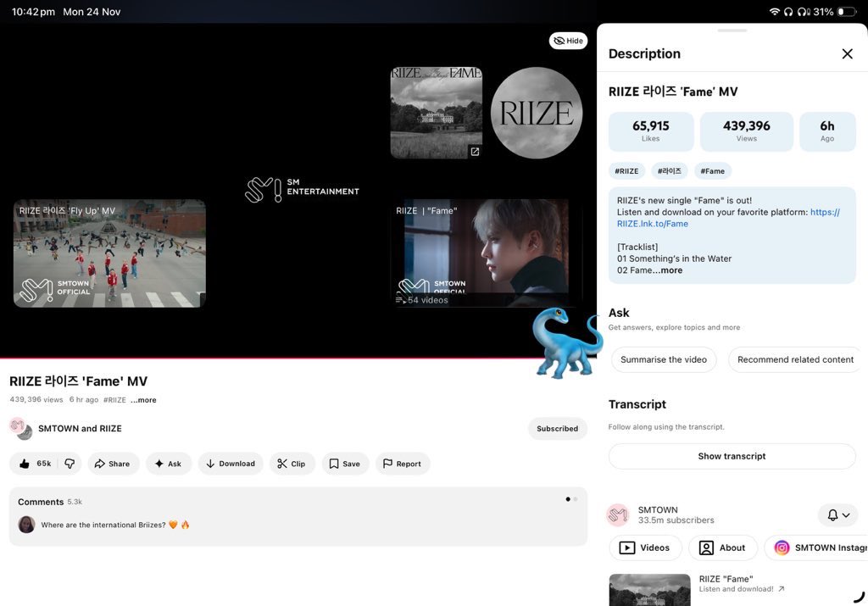868x606 pixels.
Task: Tap the Wi-Fi status icon
Action: 775,12
